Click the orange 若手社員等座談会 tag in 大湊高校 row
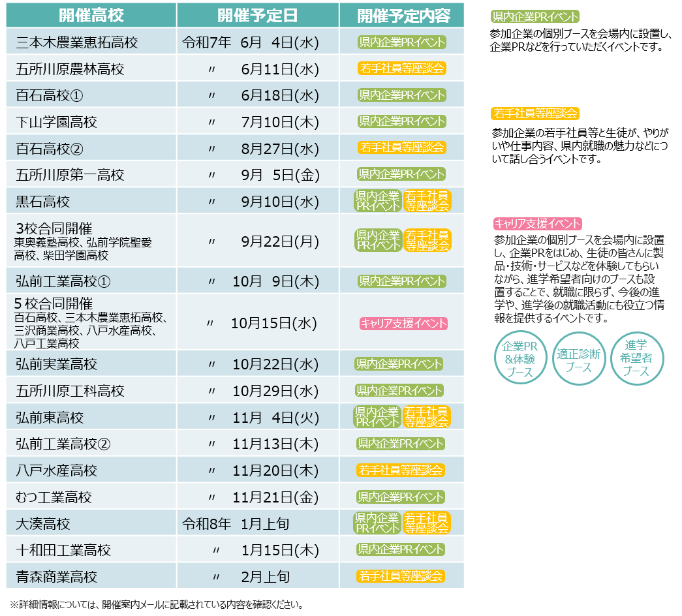Viewport: 682px width, 616px height. tap(426, 523)
